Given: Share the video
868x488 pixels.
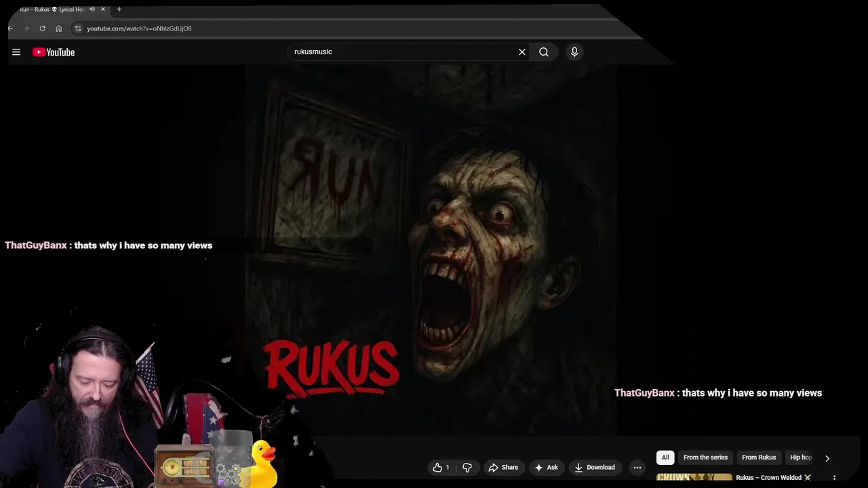Looking at the screenshot, I should point(503,467).
